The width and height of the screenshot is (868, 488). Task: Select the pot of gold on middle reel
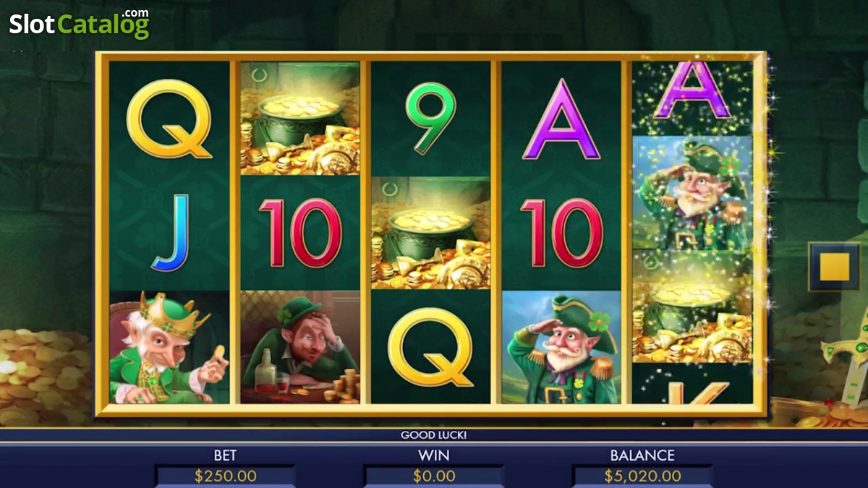pos(431,233)
